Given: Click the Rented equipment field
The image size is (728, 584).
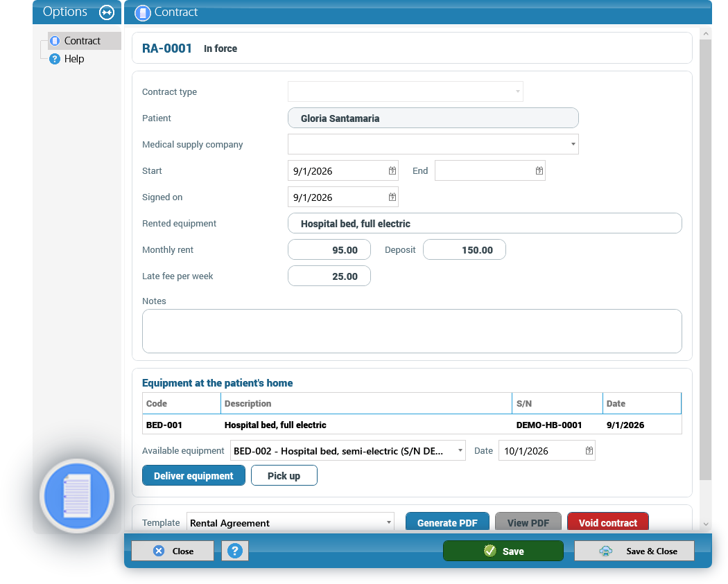Looking at the screenshot, I should point(485,224).
